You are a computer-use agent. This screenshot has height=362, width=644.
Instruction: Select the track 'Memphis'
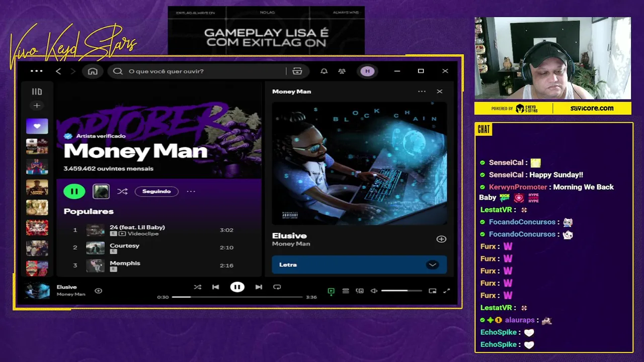tap(125, 263)
